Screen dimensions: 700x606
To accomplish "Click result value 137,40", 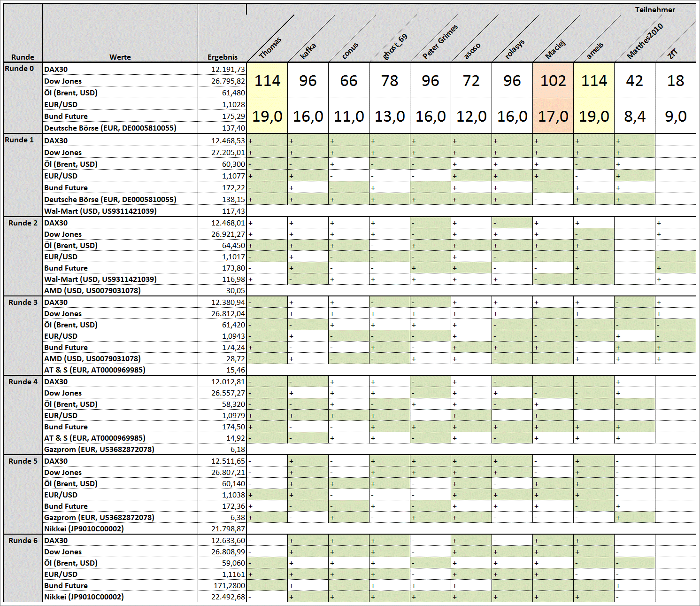I will tap(234, 128).
